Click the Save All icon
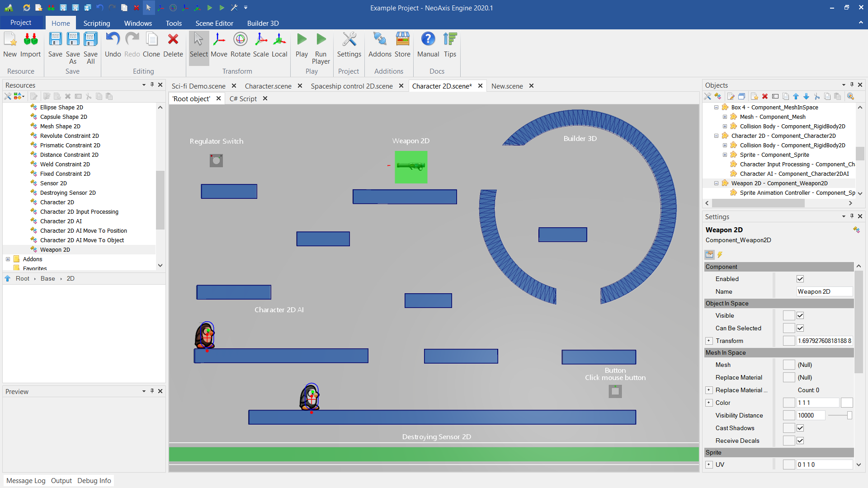The height and width of the screenshot is (488, 868). pyautogui.click(x=90, y=47)
